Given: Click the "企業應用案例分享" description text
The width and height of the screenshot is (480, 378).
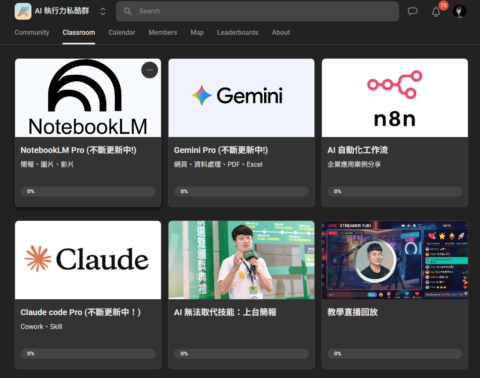Looking at the screenshot, I should [x=354, y=164].
